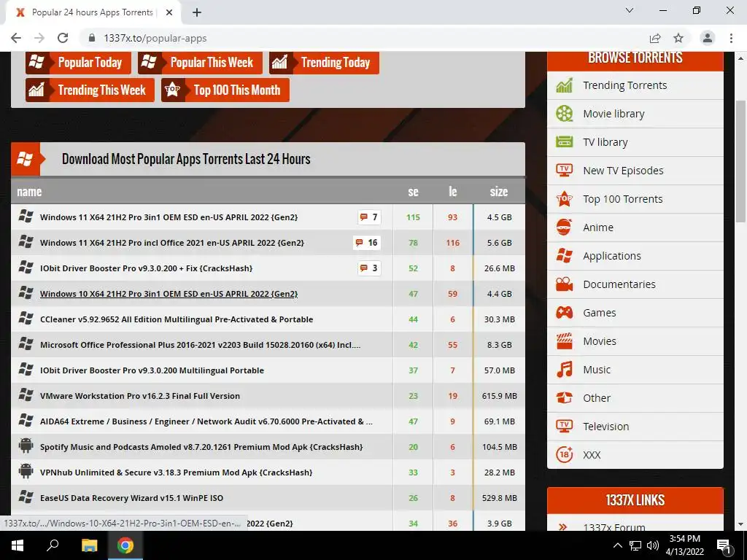Click the XXX 18+ icon
This screenshot has width=747, height=560.
[x=564, y=455]
